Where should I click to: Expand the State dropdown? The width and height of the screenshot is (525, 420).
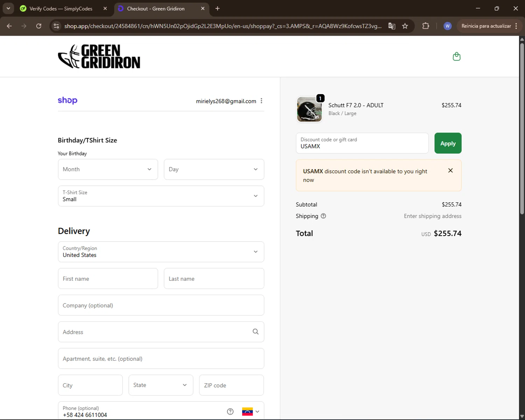161,385
